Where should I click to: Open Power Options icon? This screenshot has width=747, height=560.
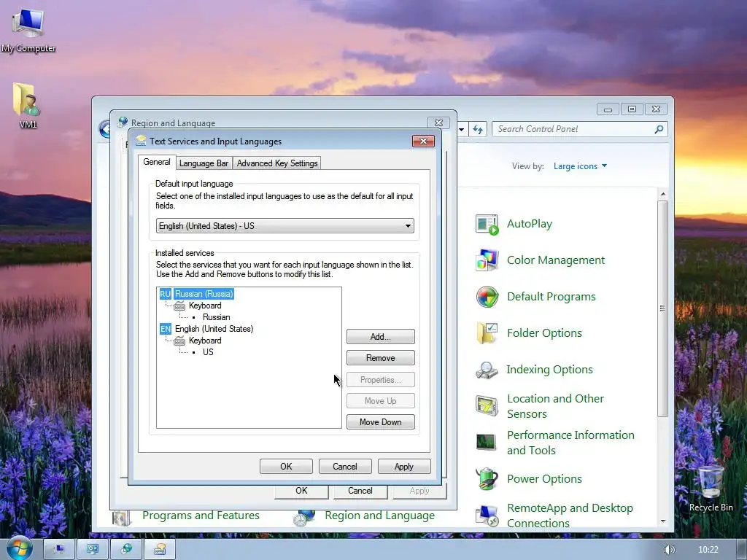click(x=487, y=478)
